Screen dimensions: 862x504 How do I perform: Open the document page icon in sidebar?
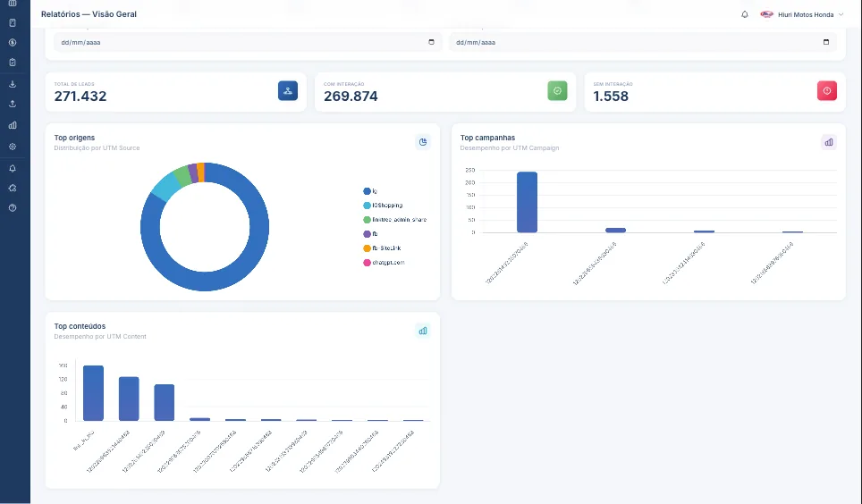pos(13,22)
